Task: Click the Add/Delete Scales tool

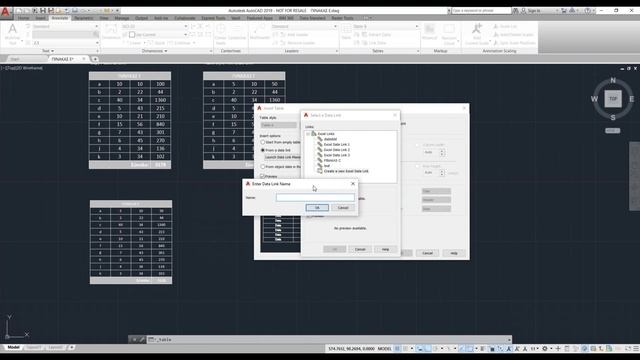Action: click(x=513, y=35)
